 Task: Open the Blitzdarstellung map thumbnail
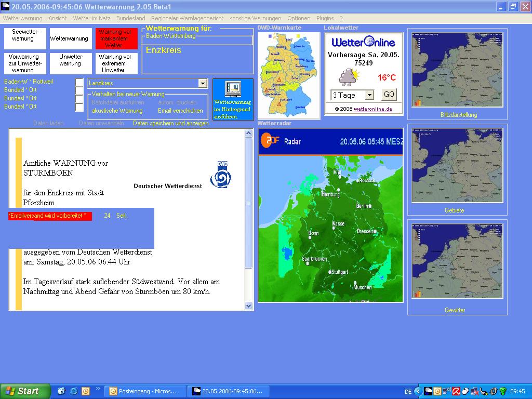point(457,70)
